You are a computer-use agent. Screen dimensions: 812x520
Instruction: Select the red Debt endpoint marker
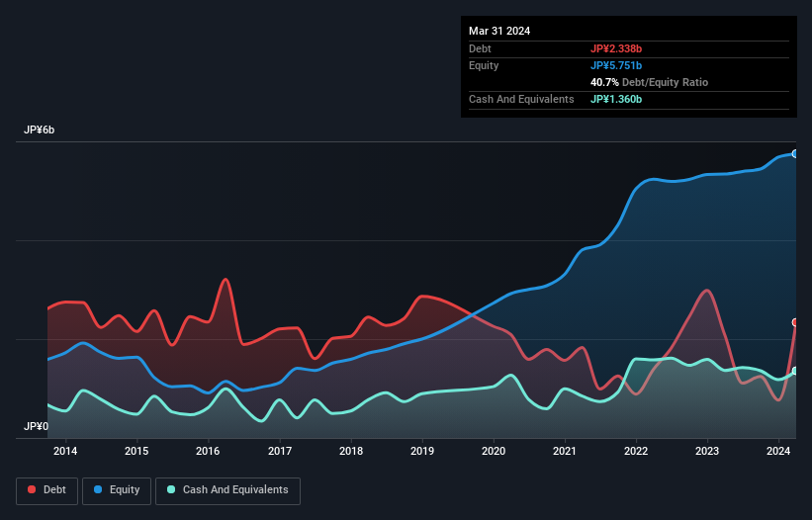pos(794,322)
